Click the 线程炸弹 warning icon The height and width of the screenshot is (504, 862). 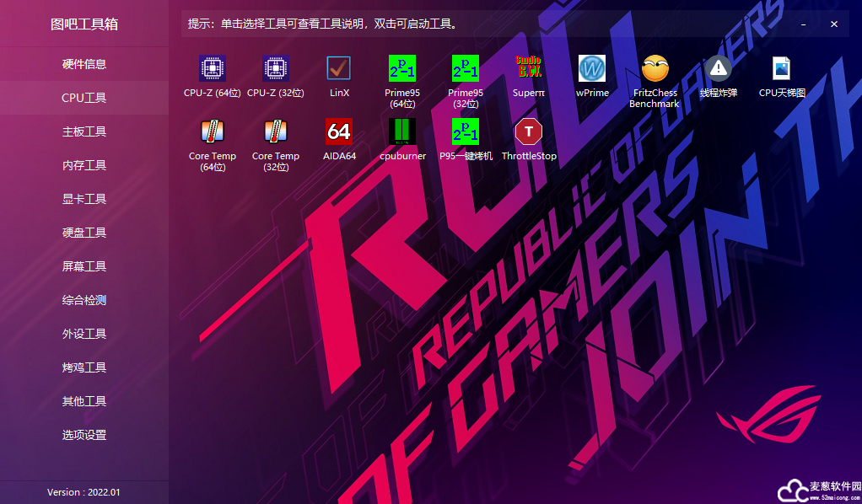click(719, 69)
